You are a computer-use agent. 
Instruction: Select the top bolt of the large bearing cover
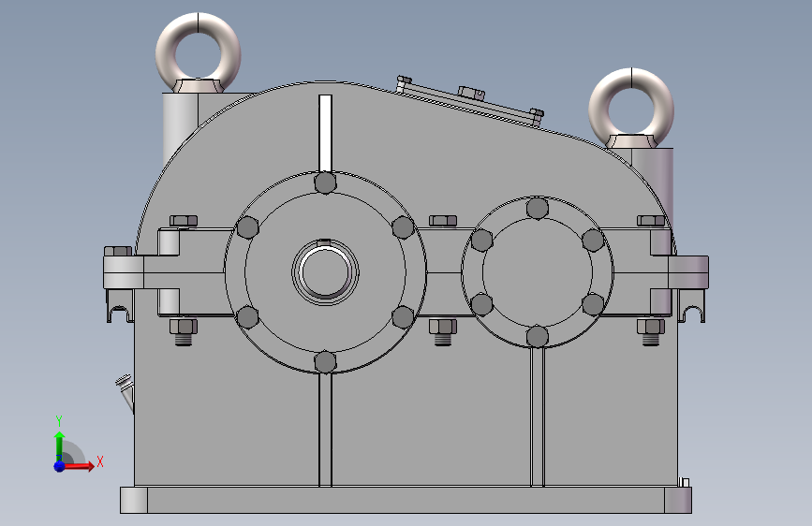[325, 183]
